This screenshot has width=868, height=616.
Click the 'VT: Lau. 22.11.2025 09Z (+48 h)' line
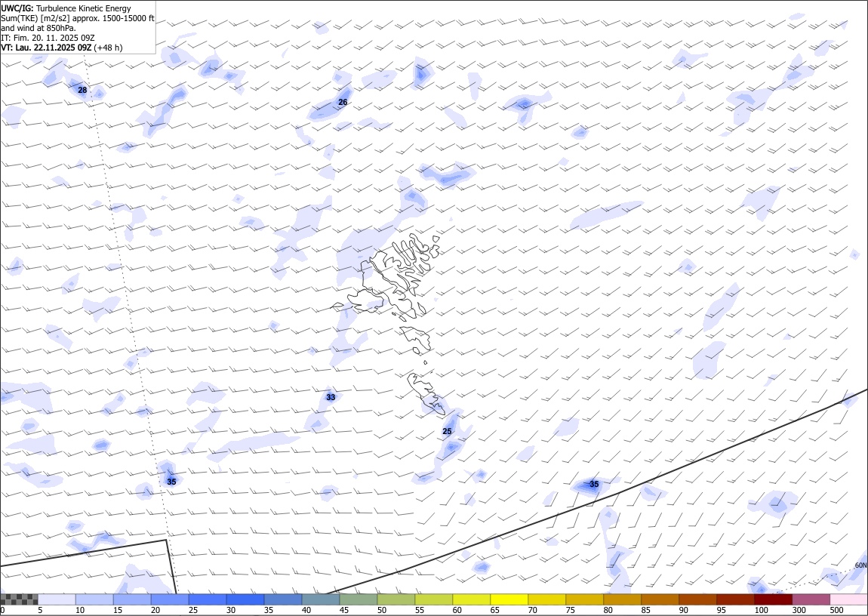pyautogui.click(x=62, y=48)
